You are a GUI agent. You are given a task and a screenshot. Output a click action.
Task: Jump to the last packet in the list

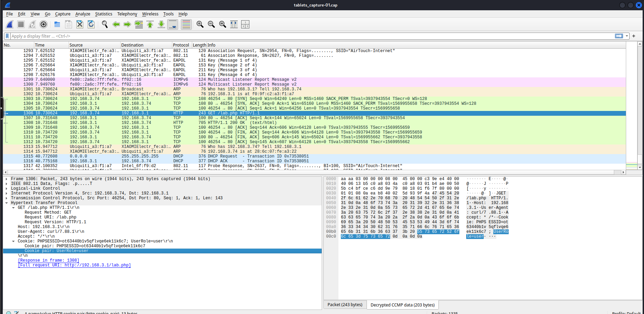pos(161,24)
